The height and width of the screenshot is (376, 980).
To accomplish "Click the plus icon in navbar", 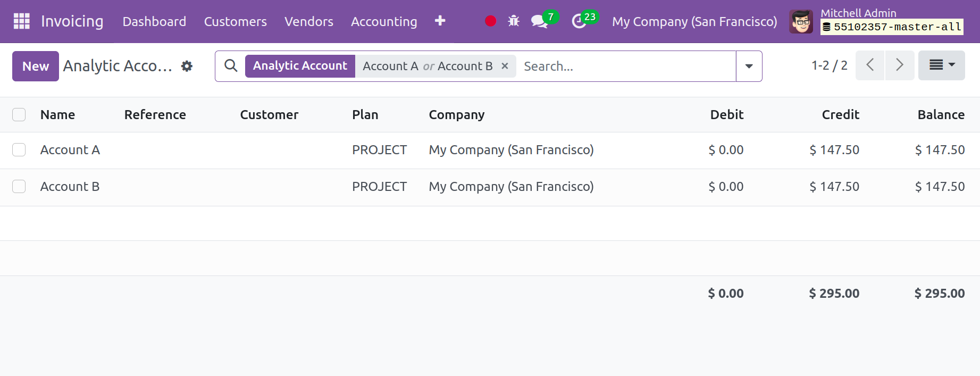I will (440, 21).
